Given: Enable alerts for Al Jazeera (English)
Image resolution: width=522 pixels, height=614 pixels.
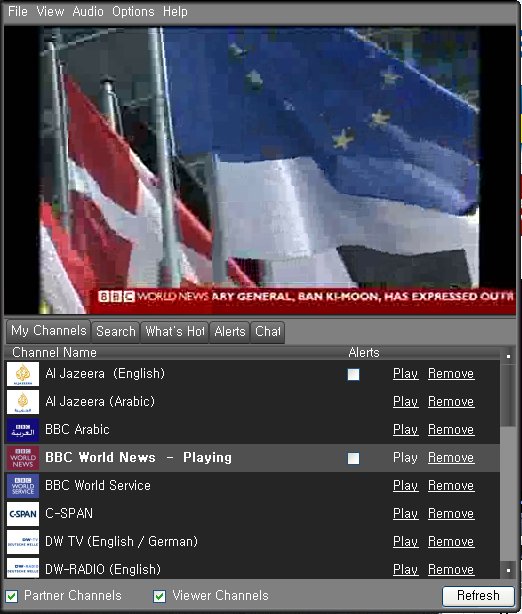Looking at the screenshot, I should 353,375.
